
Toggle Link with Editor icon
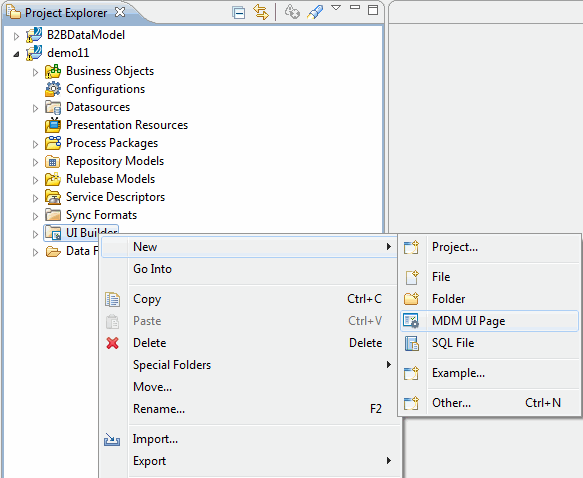click(x=261, y=12)
